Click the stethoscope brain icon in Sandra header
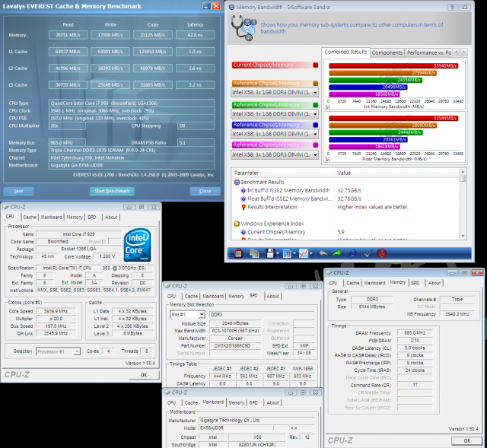This screenshot has width=487, height=448. (243, 28)
